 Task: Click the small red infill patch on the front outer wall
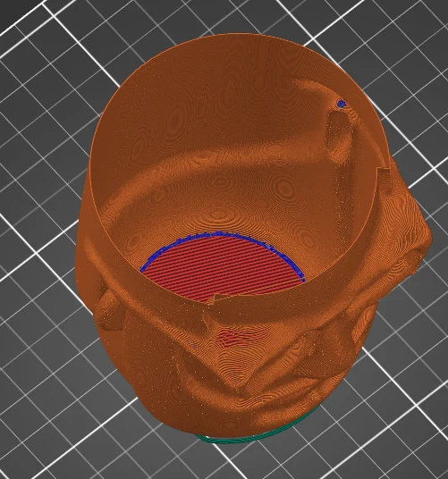[x=232, y=338]
